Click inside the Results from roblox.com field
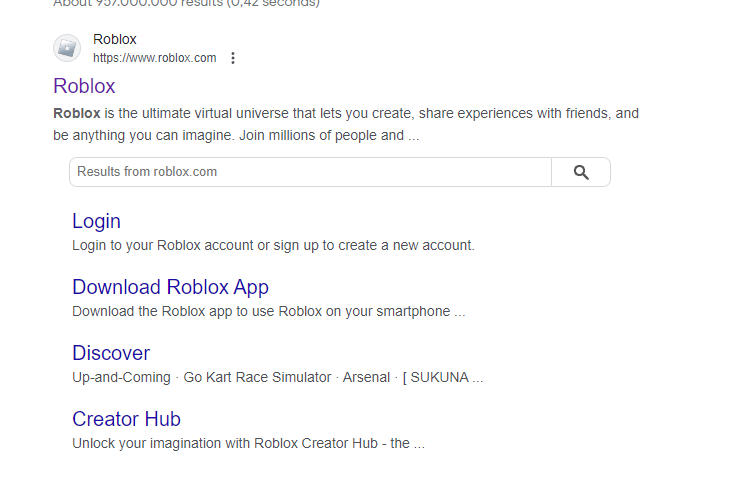The image size is (754, 481). point(311,172)
